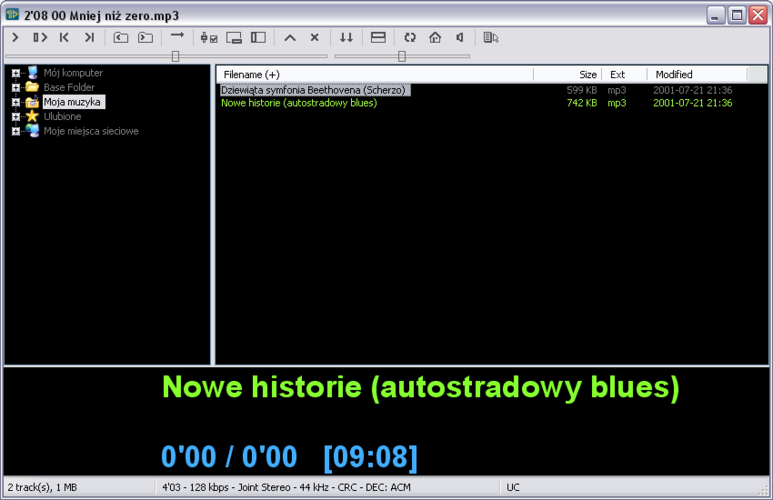Sort by Filename (+) column header

(375, 74)
